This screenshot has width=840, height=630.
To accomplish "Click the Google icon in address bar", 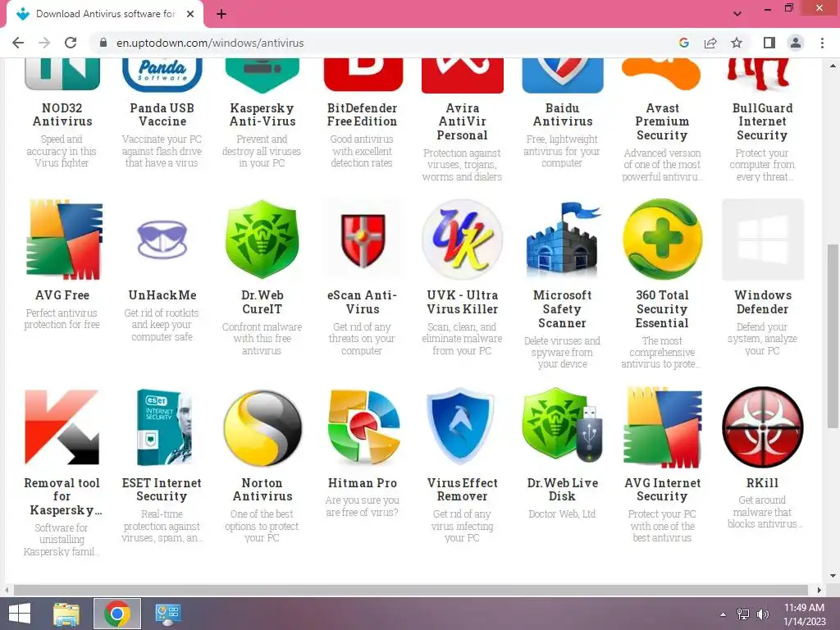I will coord(684,43).
